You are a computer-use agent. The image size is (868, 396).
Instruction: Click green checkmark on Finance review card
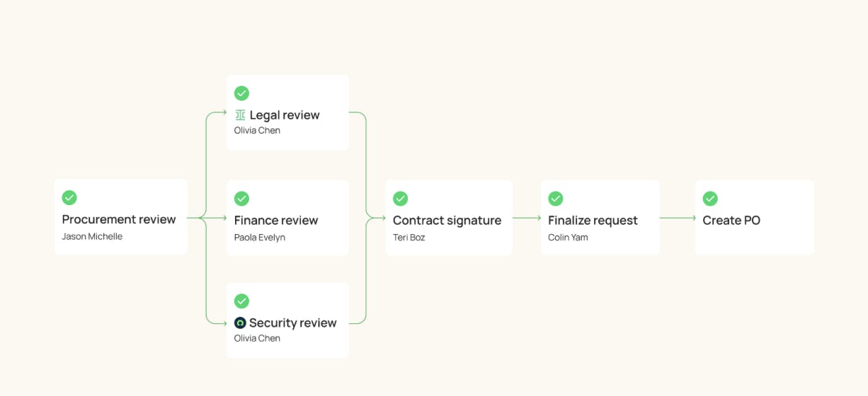point(241,199)
